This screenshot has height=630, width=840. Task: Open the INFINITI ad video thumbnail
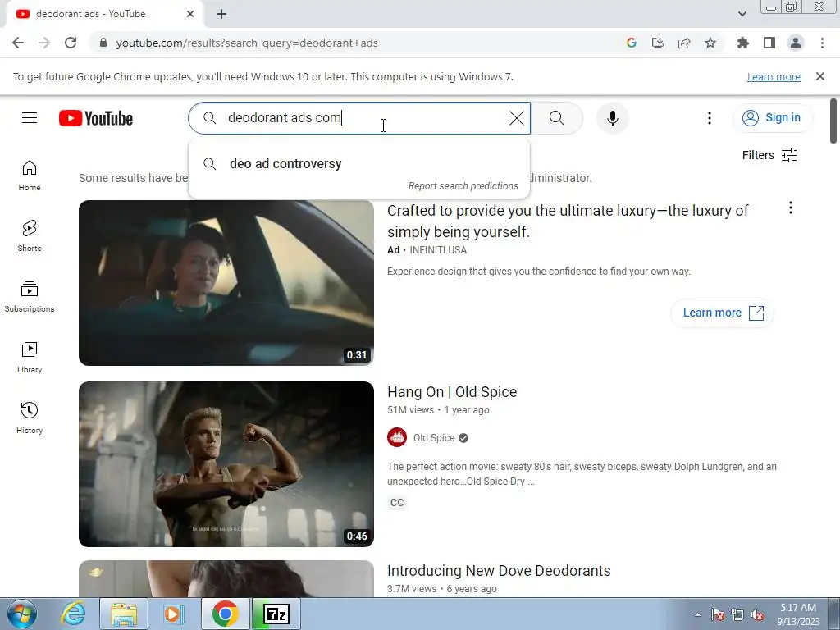[x=226, y=283]
